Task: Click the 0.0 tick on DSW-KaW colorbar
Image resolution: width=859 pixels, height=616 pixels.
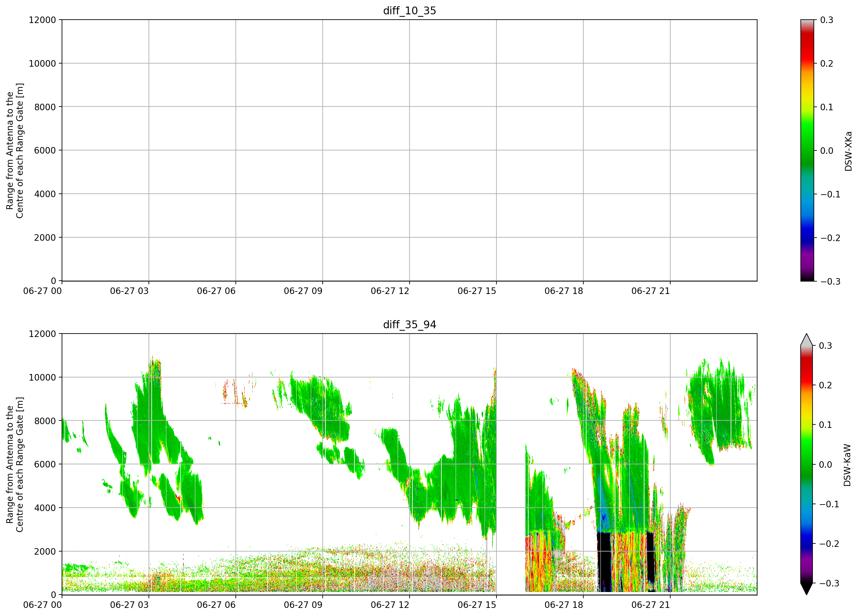Action: coord(826,465)
